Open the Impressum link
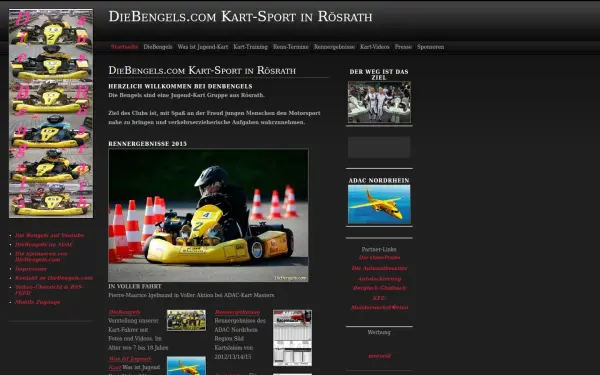This screenshot has width=600, height=375. pos(31,269)
